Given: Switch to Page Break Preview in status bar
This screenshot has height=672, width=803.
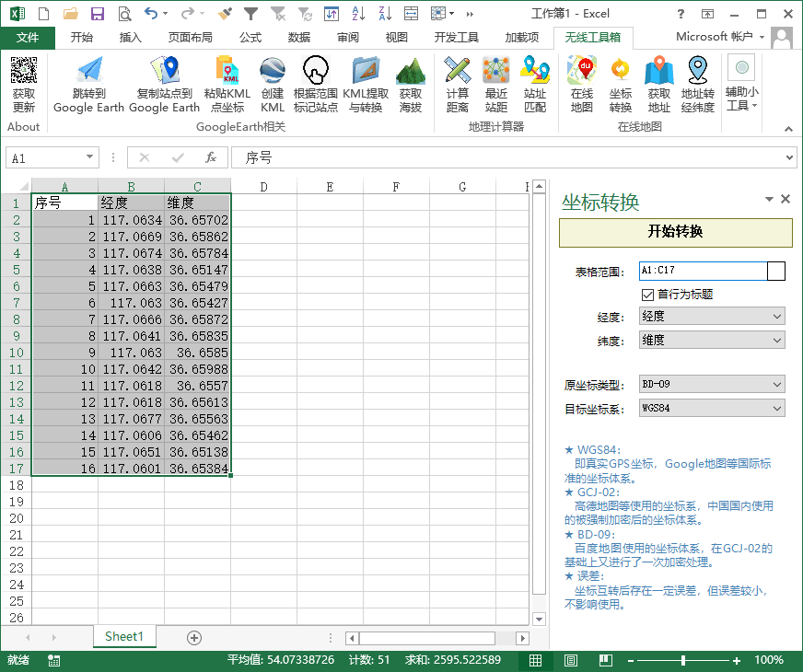Looking at the screenshot, I should pos(606,660).
